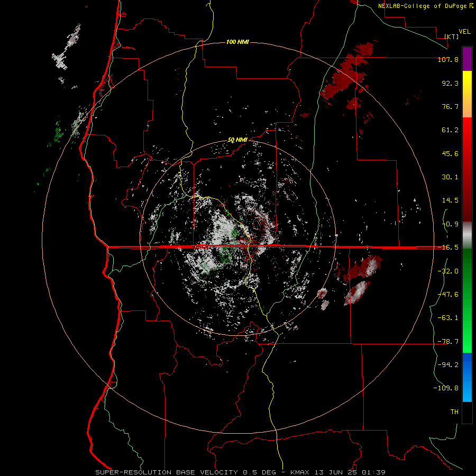Click the black TH segment of the color bar
The height and width of the screenshot is (476, 476).
point(467,413)
